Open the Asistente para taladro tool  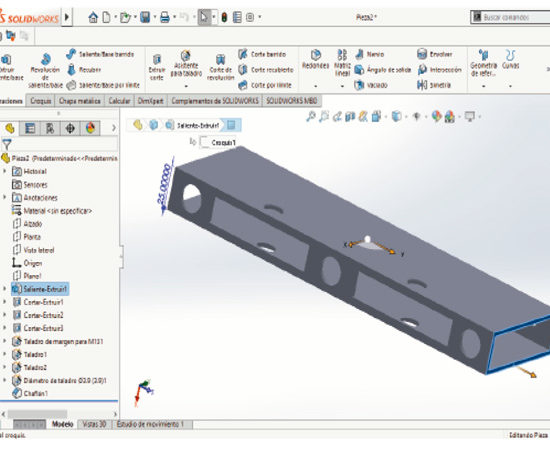186,64
